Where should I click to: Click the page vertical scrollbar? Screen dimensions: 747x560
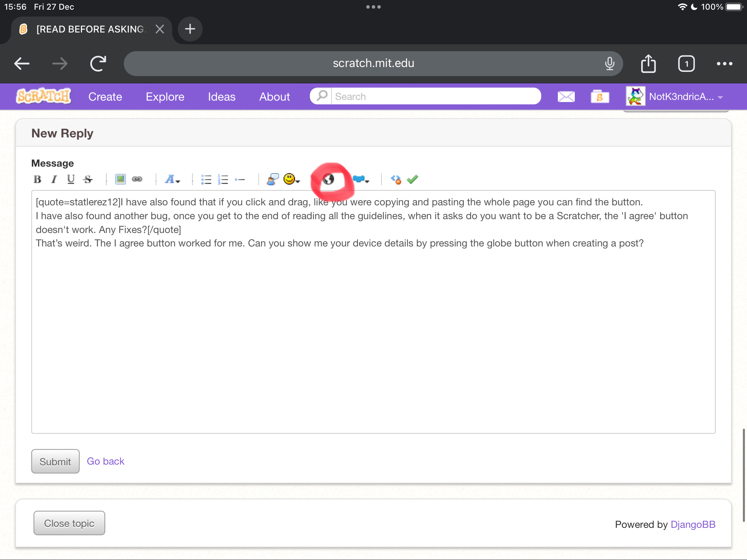pyautogui.click(x=744, y=475)
